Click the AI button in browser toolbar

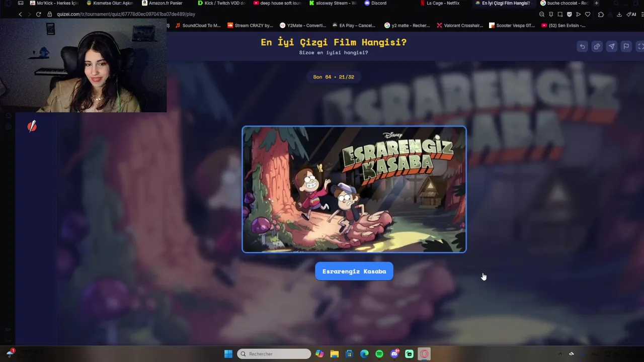click(x=631, y=14)
